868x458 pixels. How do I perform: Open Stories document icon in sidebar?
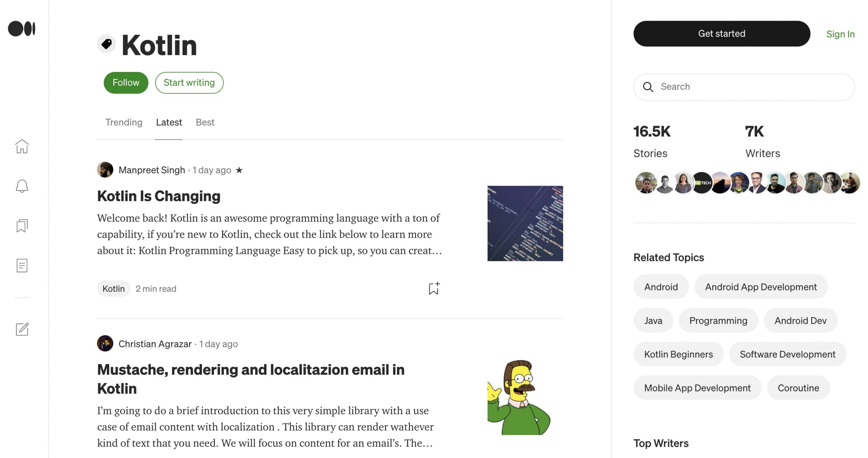22,266
